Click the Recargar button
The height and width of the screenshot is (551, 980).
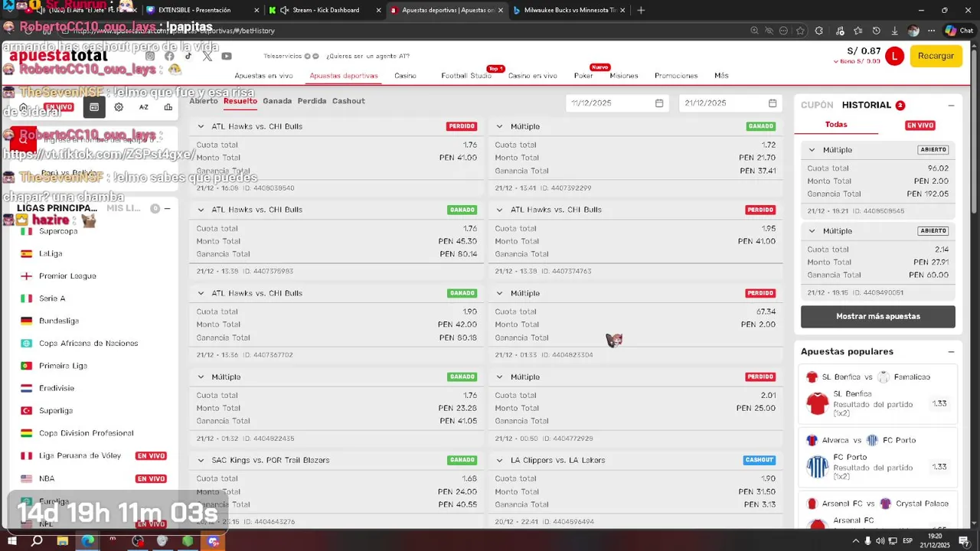coord(936,56)
